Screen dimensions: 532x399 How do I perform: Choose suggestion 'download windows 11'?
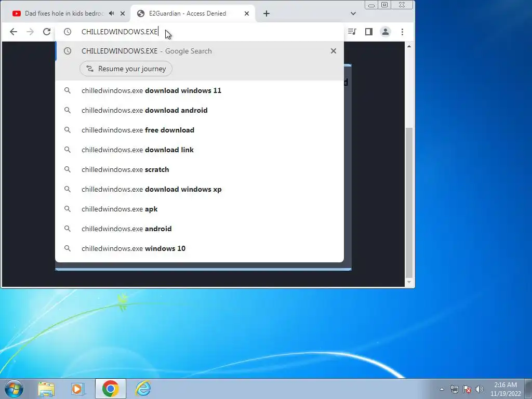click(199, 90)
